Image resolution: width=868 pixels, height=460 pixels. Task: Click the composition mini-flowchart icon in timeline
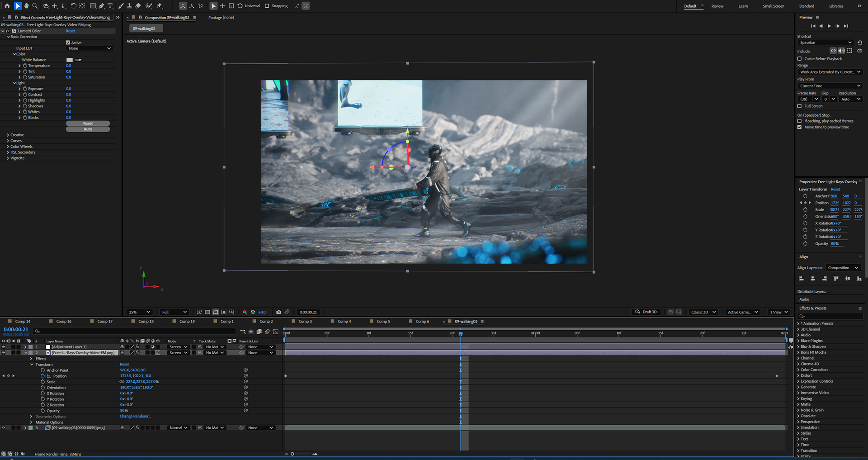(x=243, y=332)
